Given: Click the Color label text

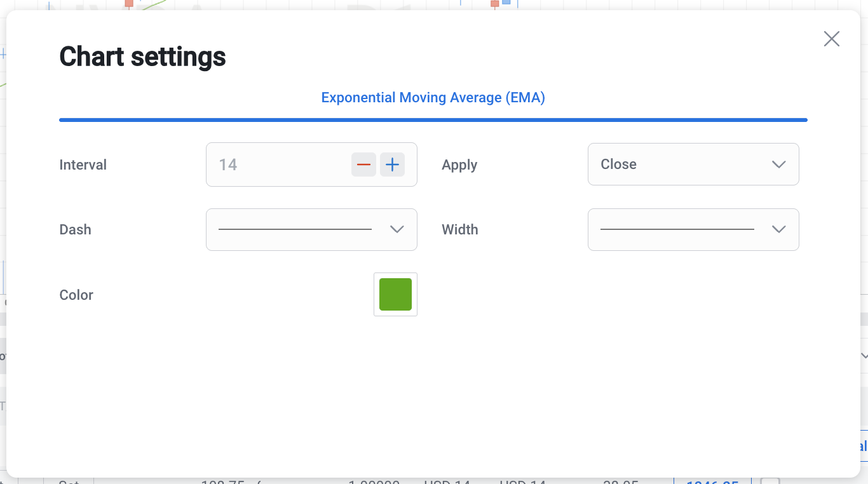Looking at the screenshot, I should (x=76, y=295).
